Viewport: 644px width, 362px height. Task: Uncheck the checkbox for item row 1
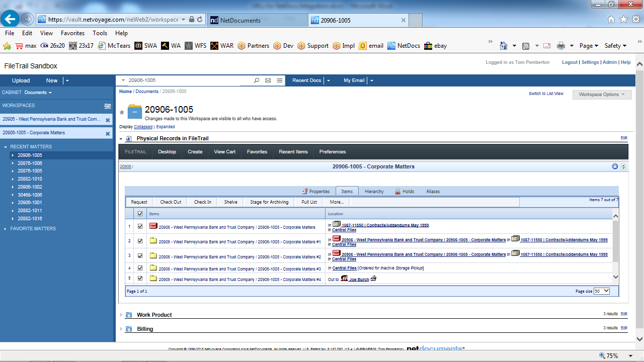(140, 226)
